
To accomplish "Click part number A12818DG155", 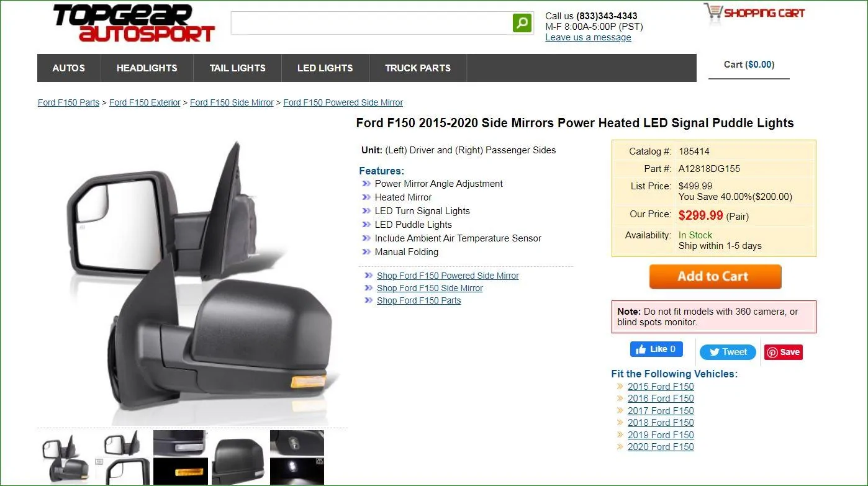I will [x=709, y=169].
